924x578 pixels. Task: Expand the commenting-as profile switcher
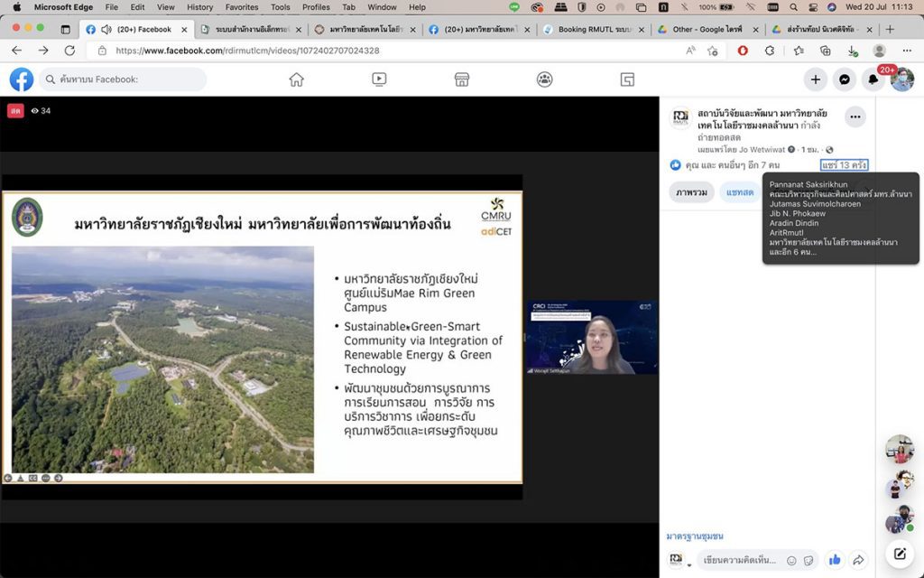[x=679, y=561]
